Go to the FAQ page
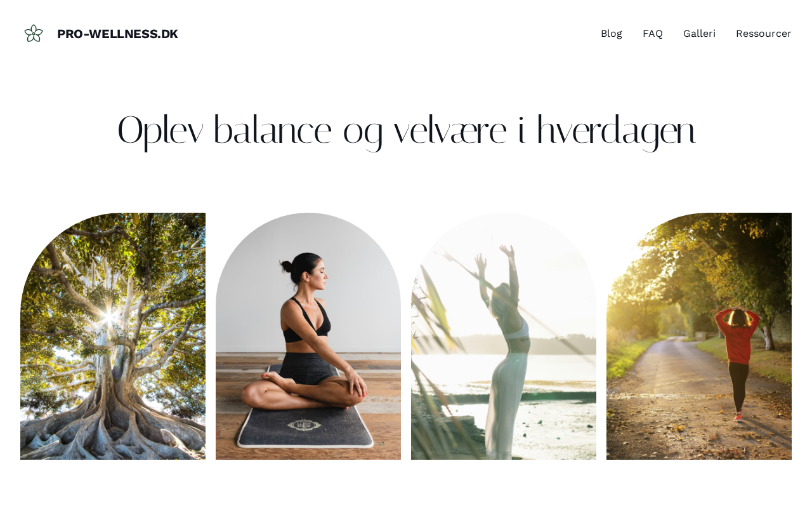Viewport: 812px width, 508px height. (x=653, y=34)
